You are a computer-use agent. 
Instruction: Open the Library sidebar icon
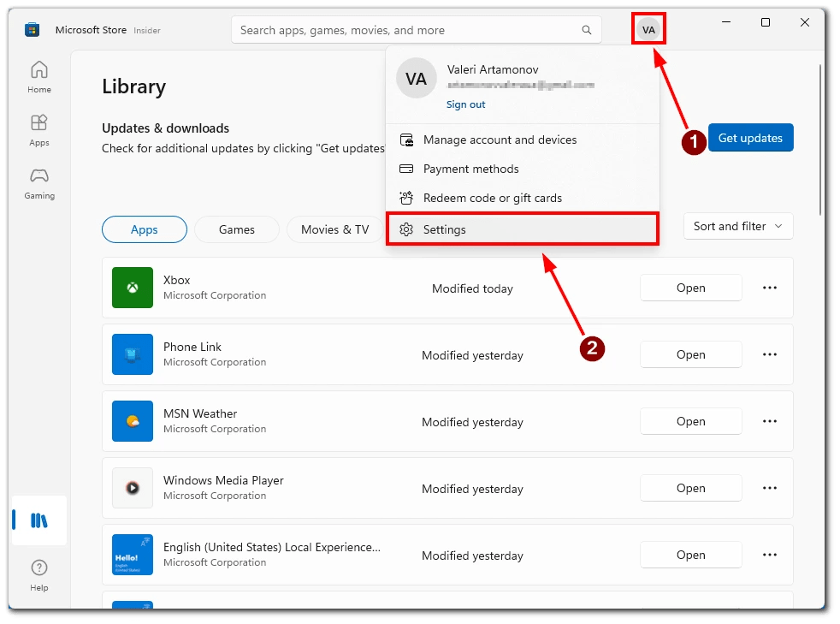tap(38, 520)
